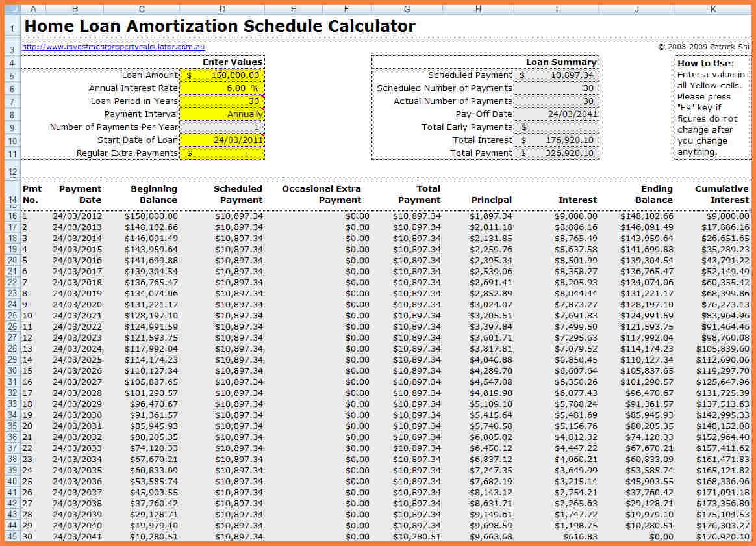Screen dimensions: 756x546
Task: Select row 45 header
Action: click(12, 536)
